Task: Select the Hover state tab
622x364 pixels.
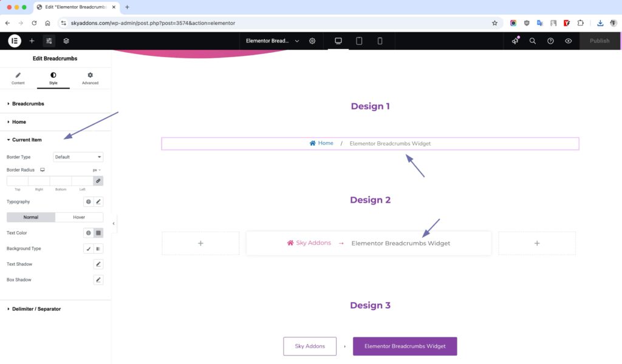Action: (79, 217)
